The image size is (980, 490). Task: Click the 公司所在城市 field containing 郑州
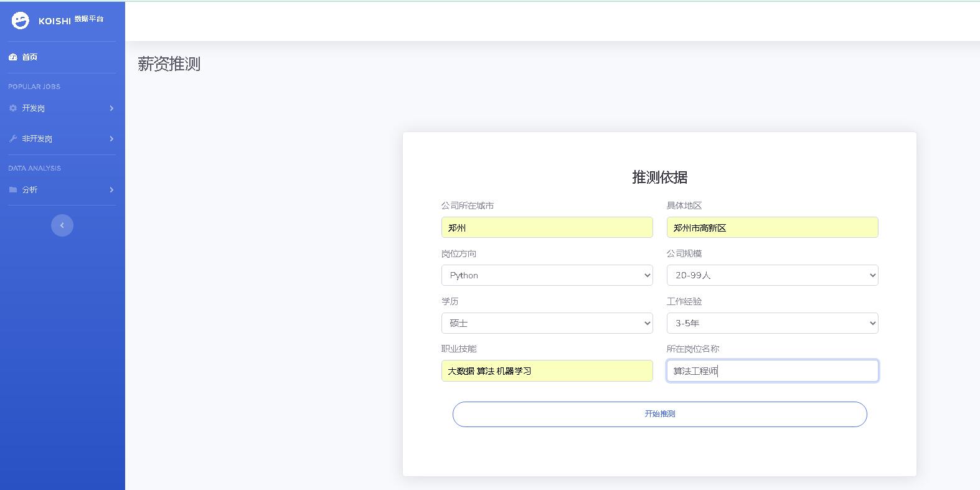(x=547, y=227)
